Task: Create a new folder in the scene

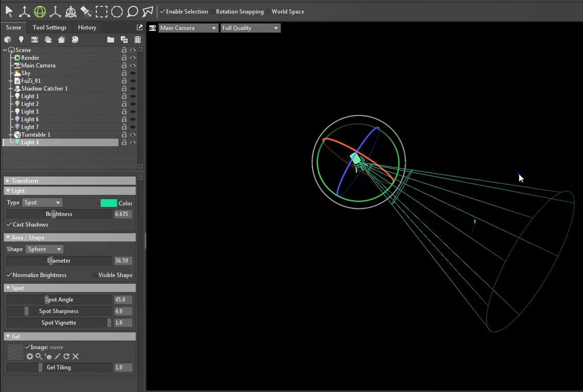Action: tap(110, 40)
